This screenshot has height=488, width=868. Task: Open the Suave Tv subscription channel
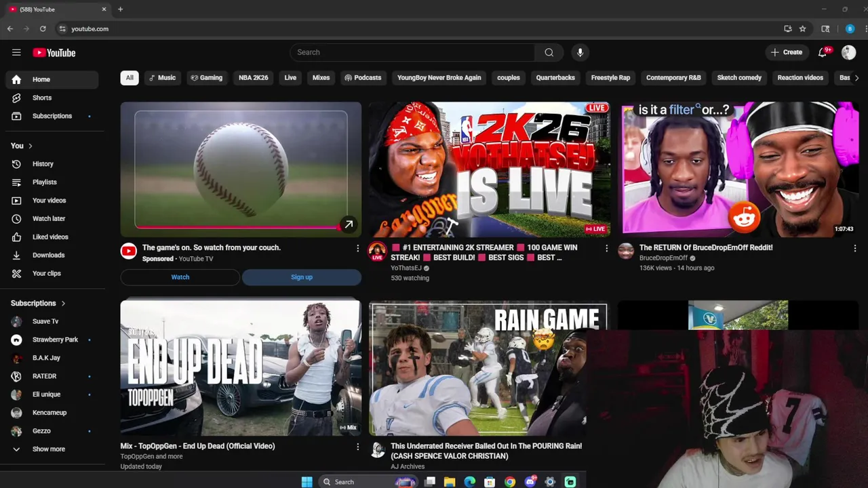[x=52, y=321]
